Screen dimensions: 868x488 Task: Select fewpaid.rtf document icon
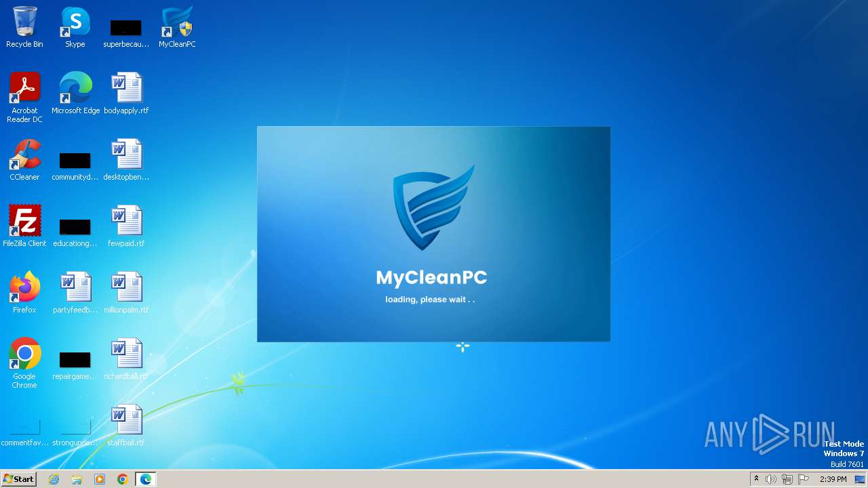tap(126, 226)
